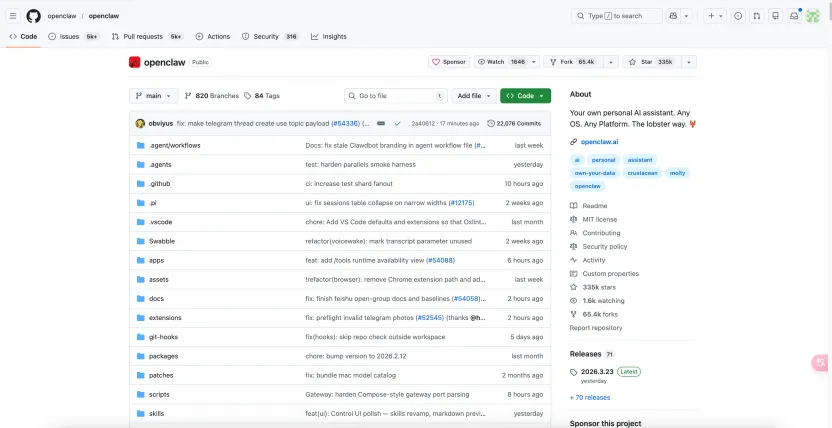This screenshot has width=832, height=428.
Task: Open notifications inbox icon
Action: [x=794, y=16]
